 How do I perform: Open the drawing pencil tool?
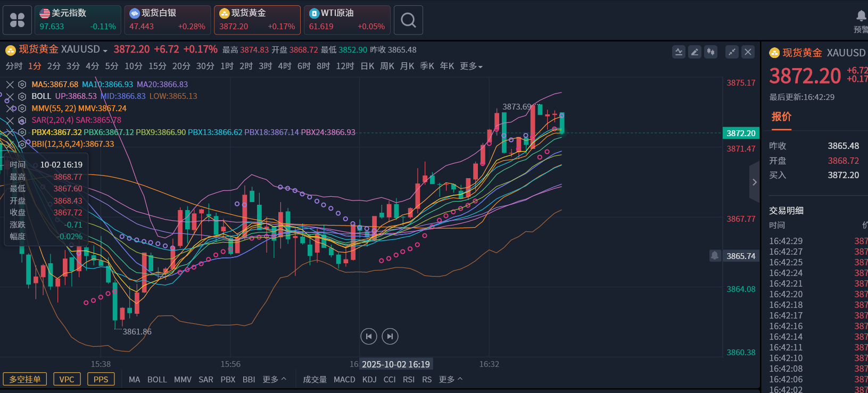click(x=695, y=52)
